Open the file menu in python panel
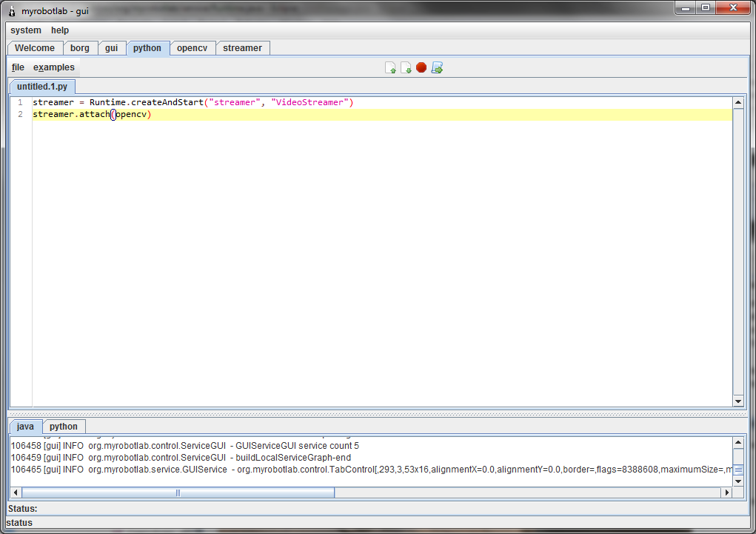The height and width of the screenshot is (534, 756). point(18,67)
